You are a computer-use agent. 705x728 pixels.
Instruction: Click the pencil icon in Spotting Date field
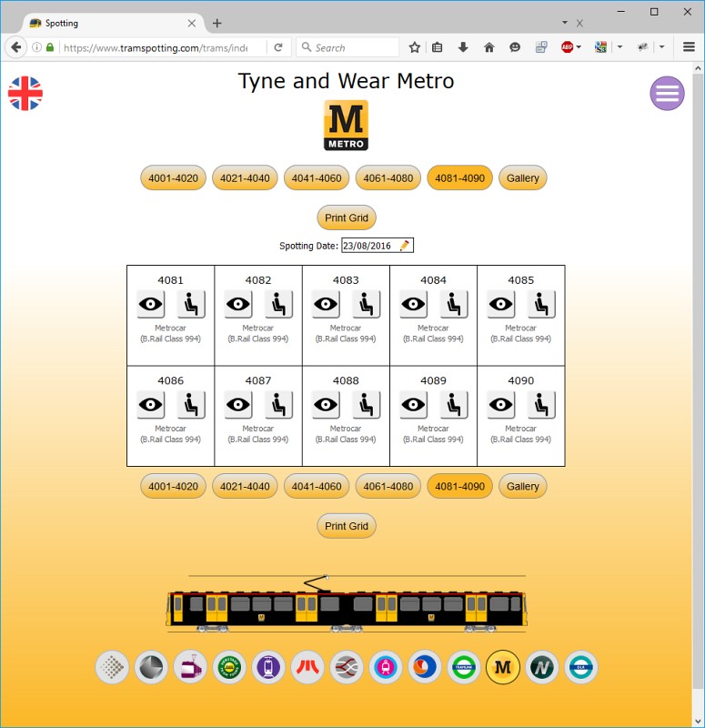(x=404, y=245)
